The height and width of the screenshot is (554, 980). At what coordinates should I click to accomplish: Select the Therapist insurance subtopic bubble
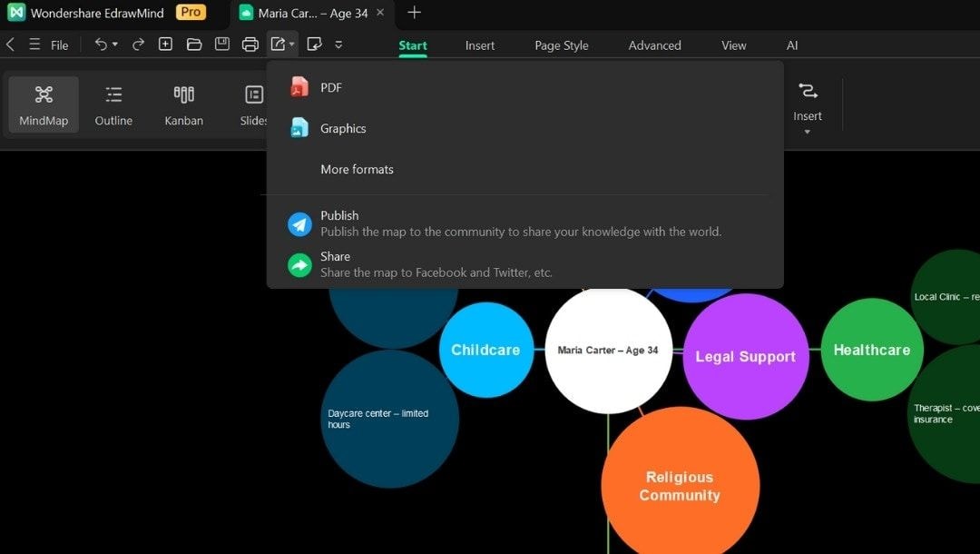pos(945,413)
